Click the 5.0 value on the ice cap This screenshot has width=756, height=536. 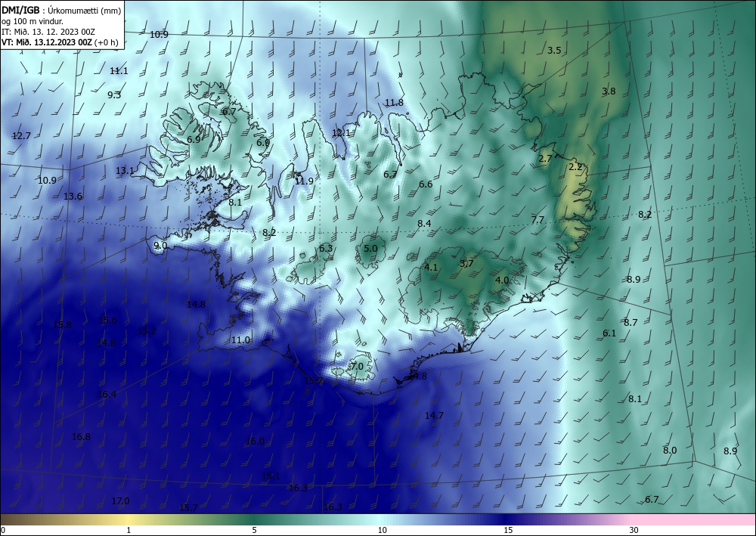(x=370, y=249)
